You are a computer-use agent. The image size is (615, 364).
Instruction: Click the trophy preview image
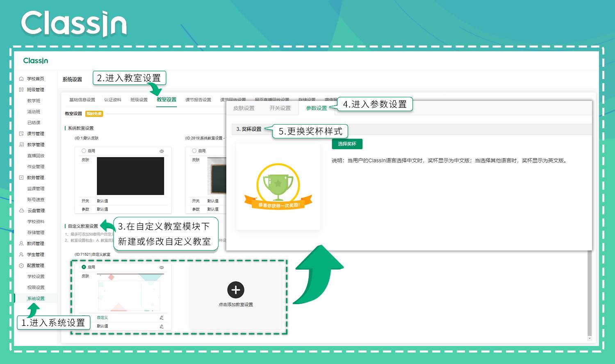[x=278, y=186]
